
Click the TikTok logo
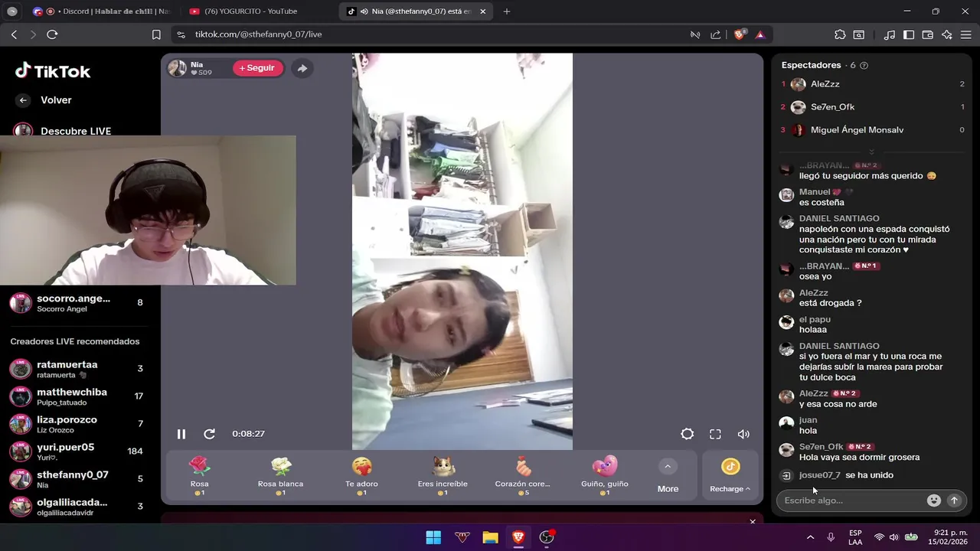pyautogui.click(x=53, y=71)
